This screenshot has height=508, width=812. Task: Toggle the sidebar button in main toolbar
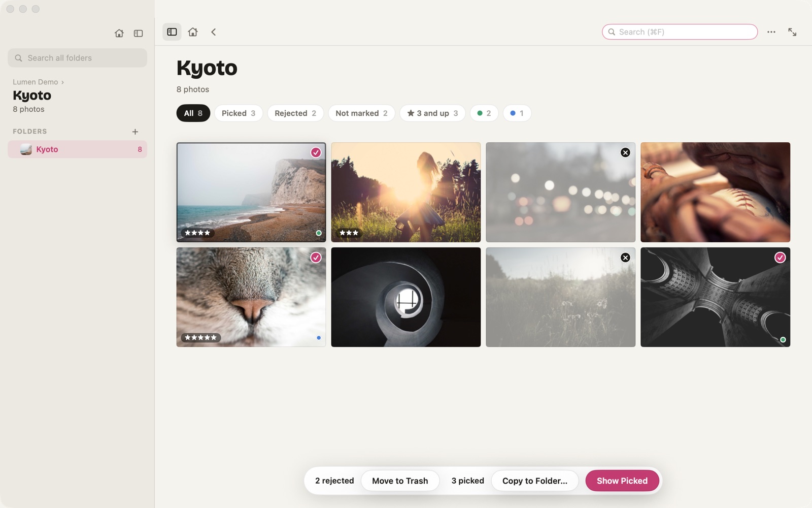point(172,32)
